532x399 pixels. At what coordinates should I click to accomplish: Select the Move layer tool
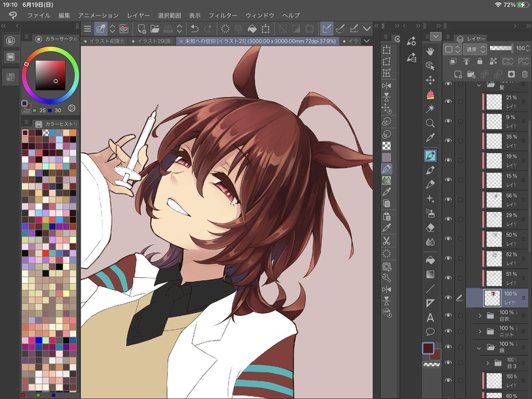(x=430, y=80)
